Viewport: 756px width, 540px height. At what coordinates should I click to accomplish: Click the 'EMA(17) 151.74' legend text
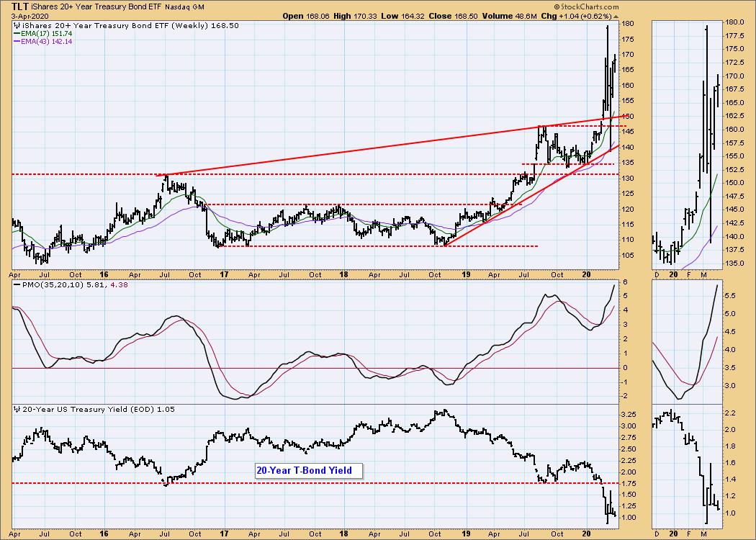pos(46,34)
